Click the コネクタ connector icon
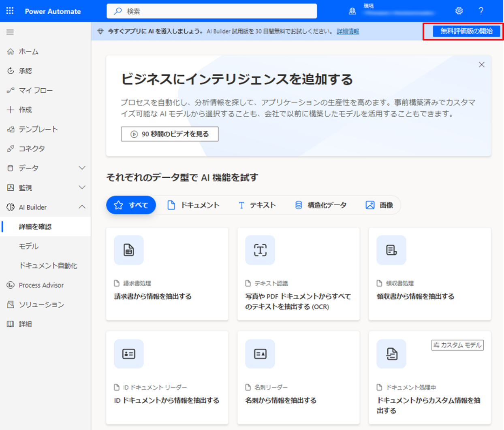The image size is (504, 430). 11,149
